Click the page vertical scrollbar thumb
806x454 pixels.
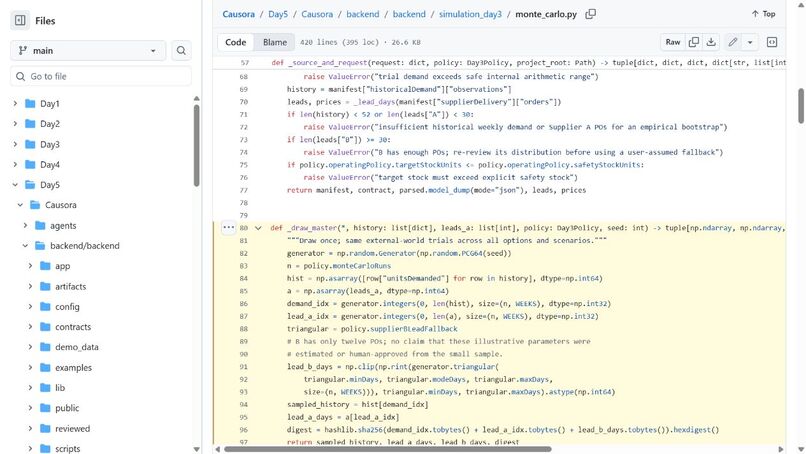pos(801,106)
